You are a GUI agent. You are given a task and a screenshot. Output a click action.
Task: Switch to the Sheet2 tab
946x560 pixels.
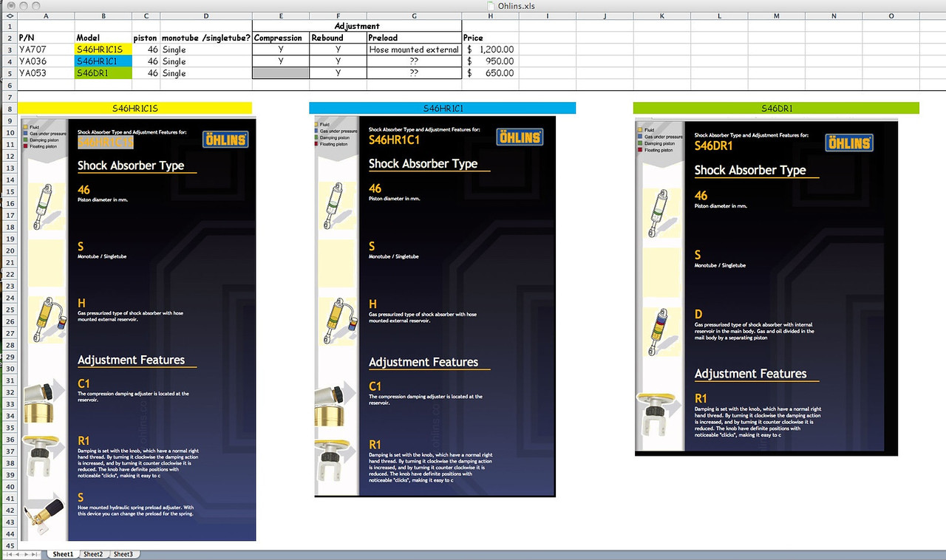[93, 554]
